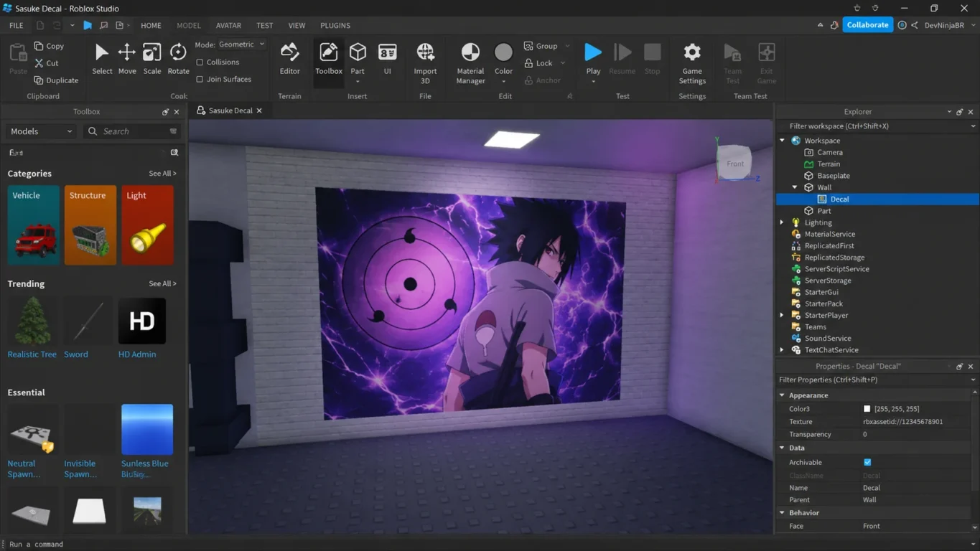Open Game Settings
The height and width of the screenshot is (551, 980).
[x=692, y=63]
